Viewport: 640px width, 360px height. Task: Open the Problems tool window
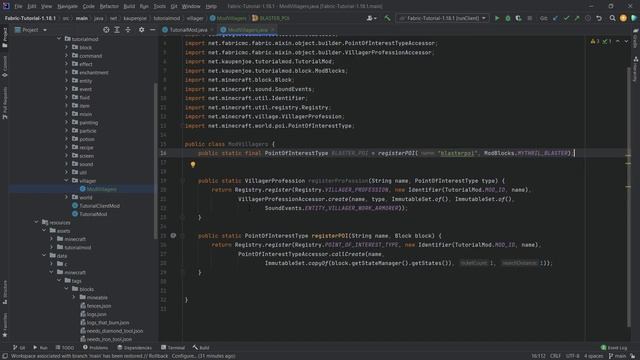[96, 348]
